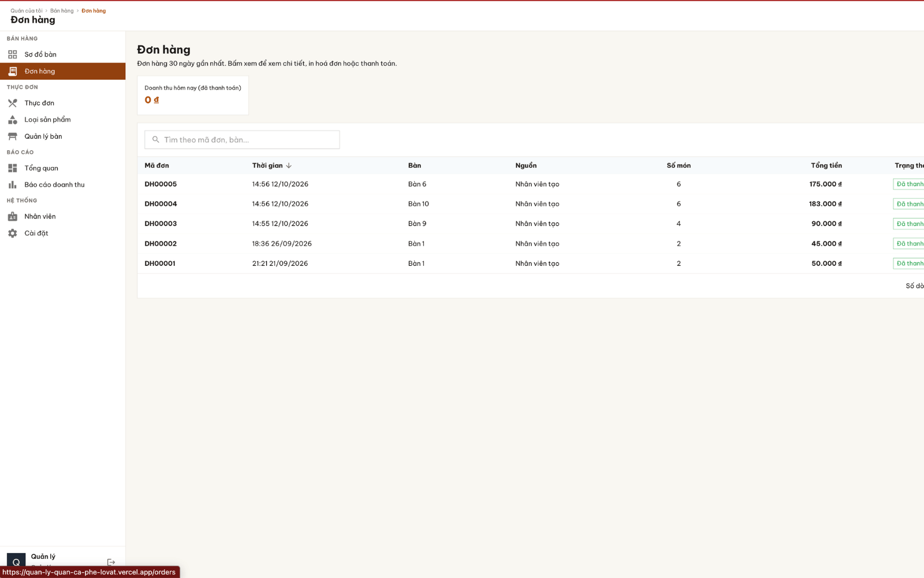Click the Tổng tiền column header
Image resolution: width=924 pixels, height=578 pixels.
tap(826, 165)
